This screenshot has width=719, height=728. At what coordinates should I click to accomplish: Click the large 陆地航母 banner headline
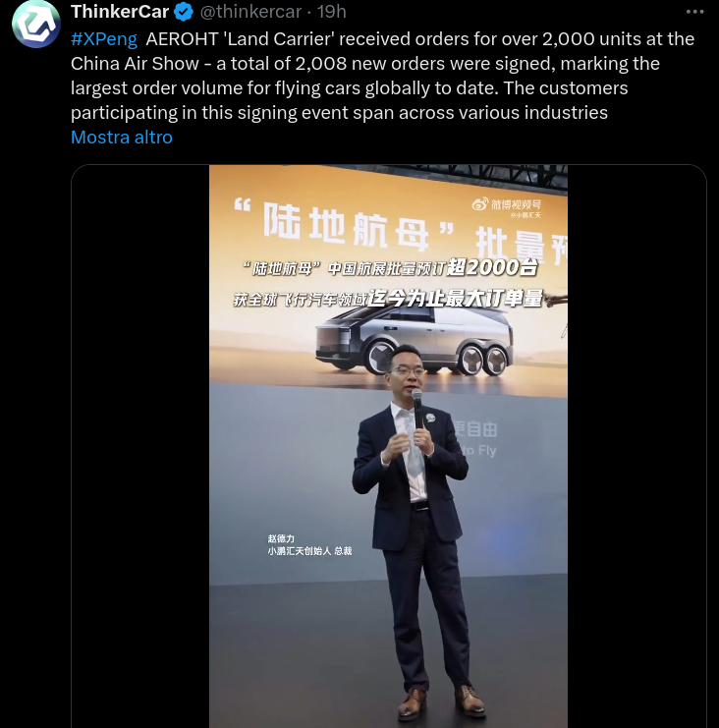pos(344,227)
